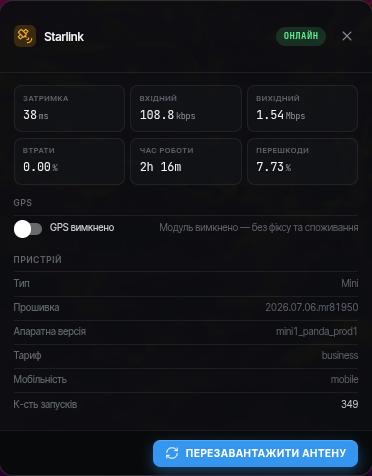Click the Тариф business row
Viewport: 372px width, 476px height.
pos(186,356)
